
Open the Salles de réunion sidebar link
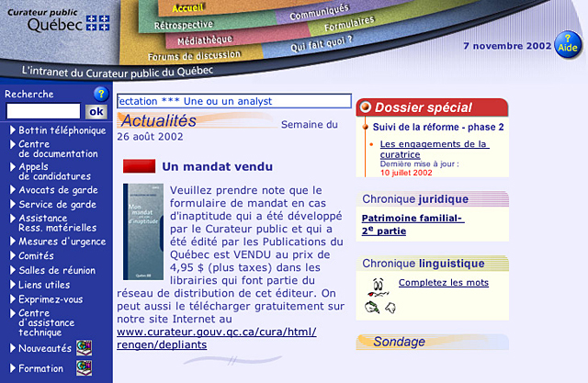[57, 270]
